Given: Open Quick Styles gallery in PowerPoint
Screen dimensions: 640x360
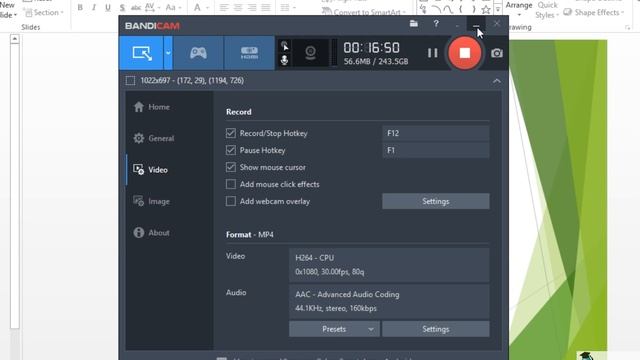Looking at the screenshot, I should [x=547, y=10].
